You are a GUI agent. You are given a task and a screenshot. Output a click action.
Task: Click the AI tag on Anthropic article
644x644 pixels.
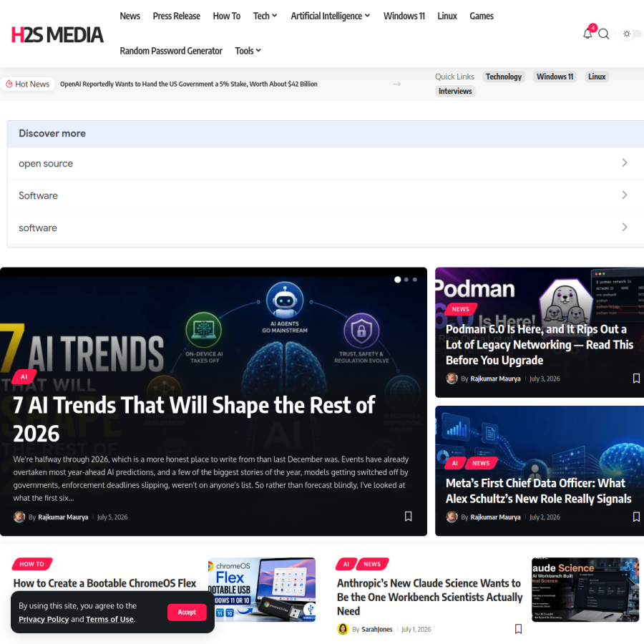point(346,564)
